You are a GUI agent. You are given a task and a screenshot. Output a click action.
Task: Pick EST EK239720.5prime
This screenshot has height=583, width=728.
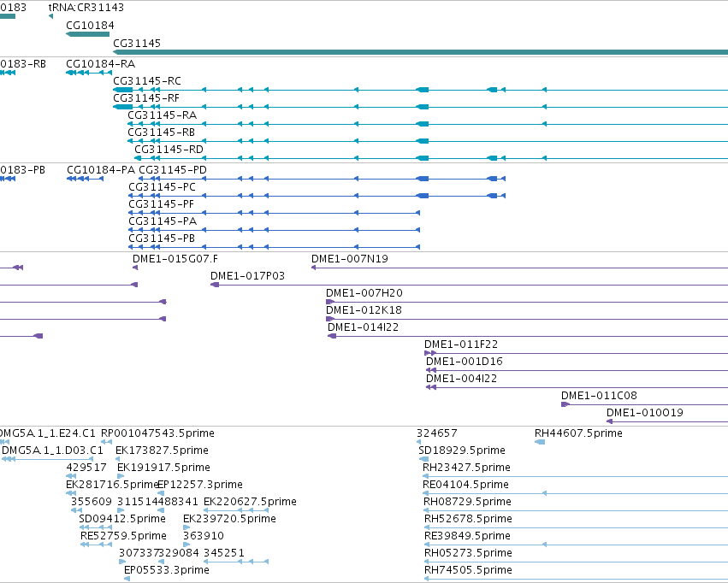[230, 519]
